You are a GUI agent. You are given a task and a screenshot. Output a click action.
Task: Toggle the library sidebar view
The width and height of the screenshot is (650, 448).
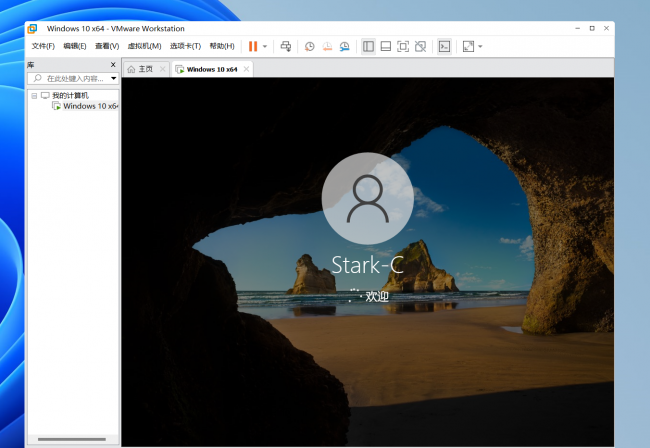[368, 46]
